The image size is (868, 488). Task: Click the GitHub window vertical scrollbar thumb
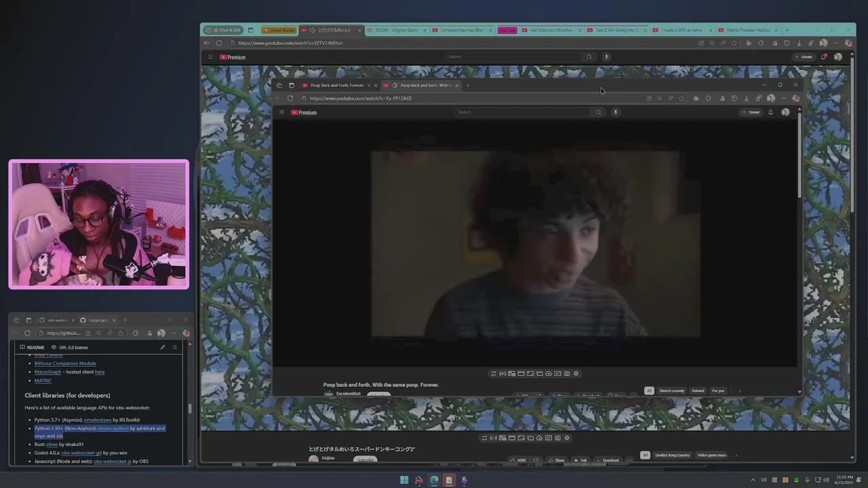[x=190, y=409]
